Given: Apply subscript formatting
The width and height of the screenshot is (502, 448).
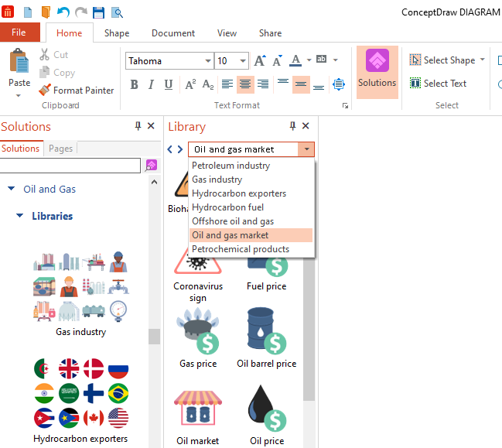Looking at the screenshot, I should [x=208, y=84].
